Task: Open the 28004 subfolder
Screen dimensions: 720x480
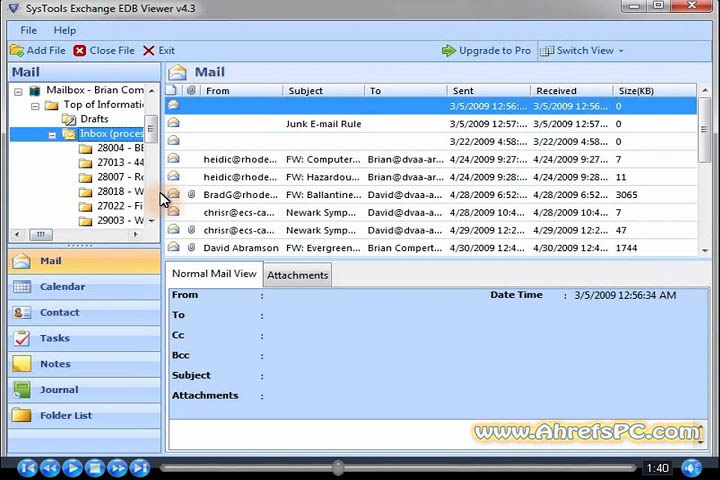Action: tap(120, 148)
